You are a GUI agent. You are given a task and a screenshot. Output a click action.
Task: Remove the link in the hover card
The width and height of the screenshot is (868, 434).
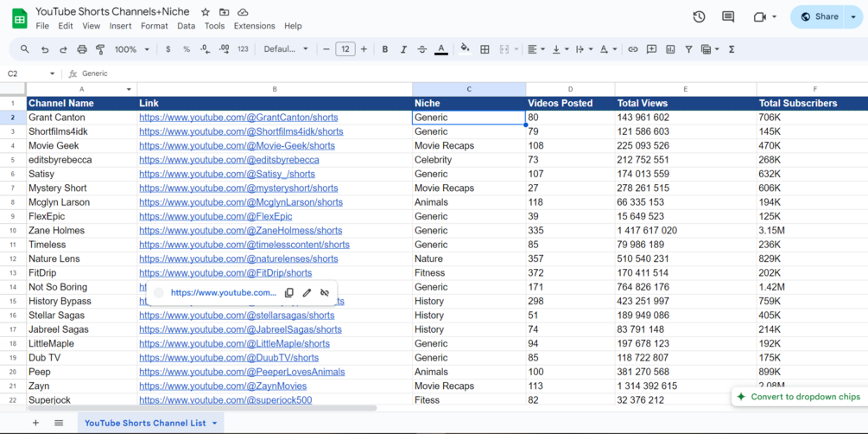(325, 293)
